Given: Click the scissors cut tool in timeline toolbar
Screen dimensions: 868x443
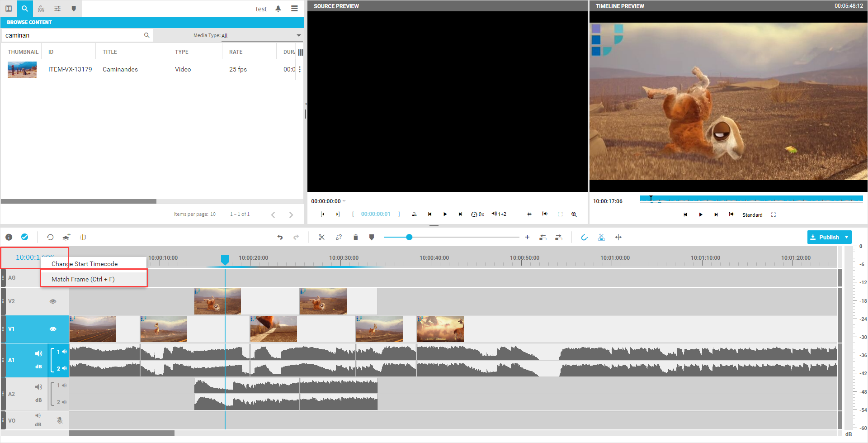Looking at the screenshot, I should coord(321,237).
